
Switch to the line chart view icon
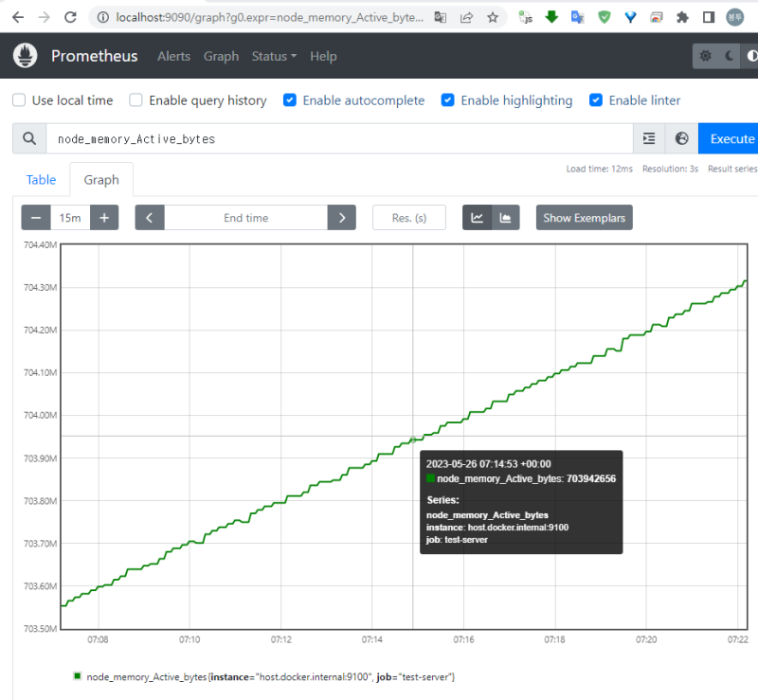[x=478, y=218]
